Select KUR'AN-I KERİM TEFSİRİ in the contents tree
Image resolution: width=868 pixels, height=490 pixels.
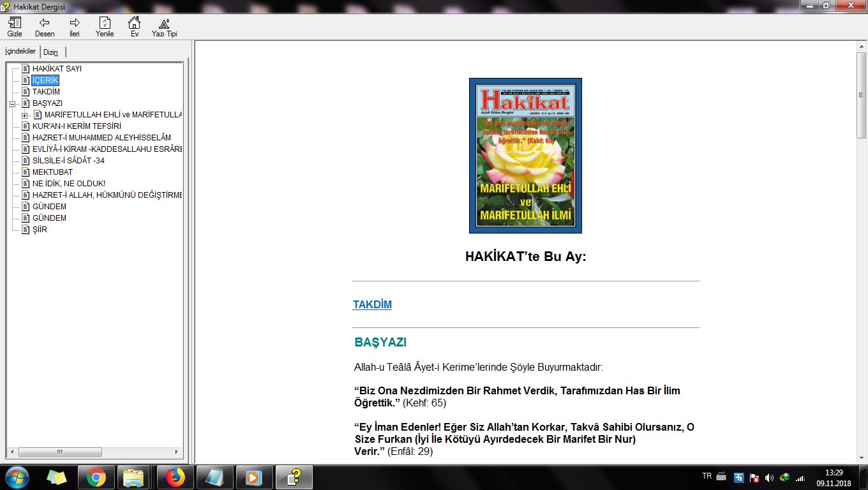77,126
